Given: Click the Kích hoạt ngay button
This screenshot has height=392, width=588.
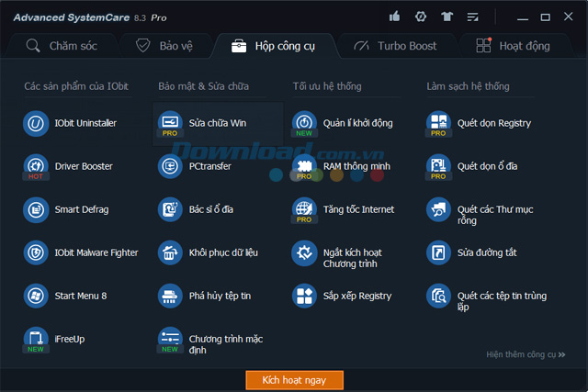Looking at the screenshot, I should click(x=294, y=379).
